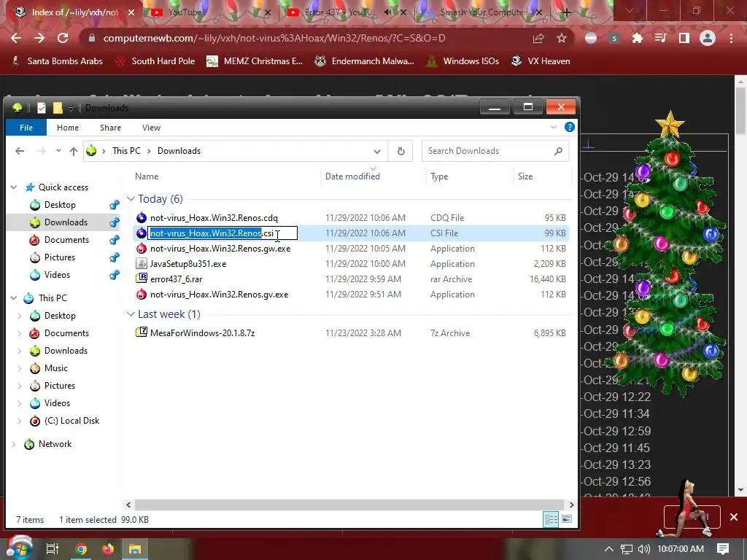This screenshot has width=747, height=560.
Task: Expand Music under This PC
Action: pos(20,368)
